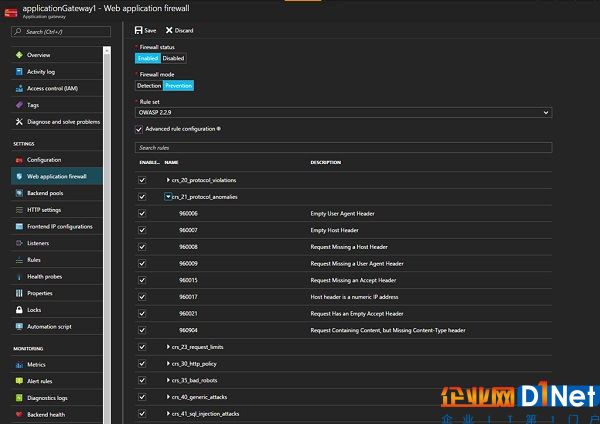Click the Web application firewall shield icon

19,176
